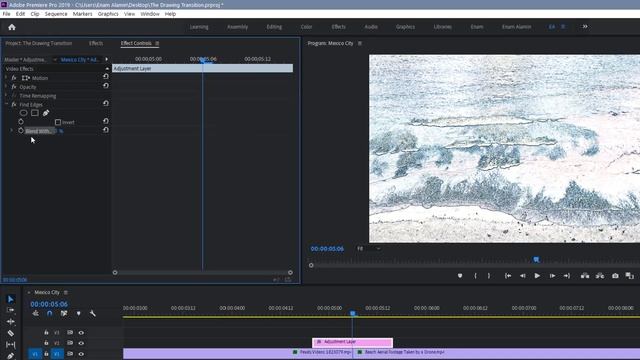Mark Out point in Program monitor
The width and height of the screenshot is (640, 360).
pos(489,276)
